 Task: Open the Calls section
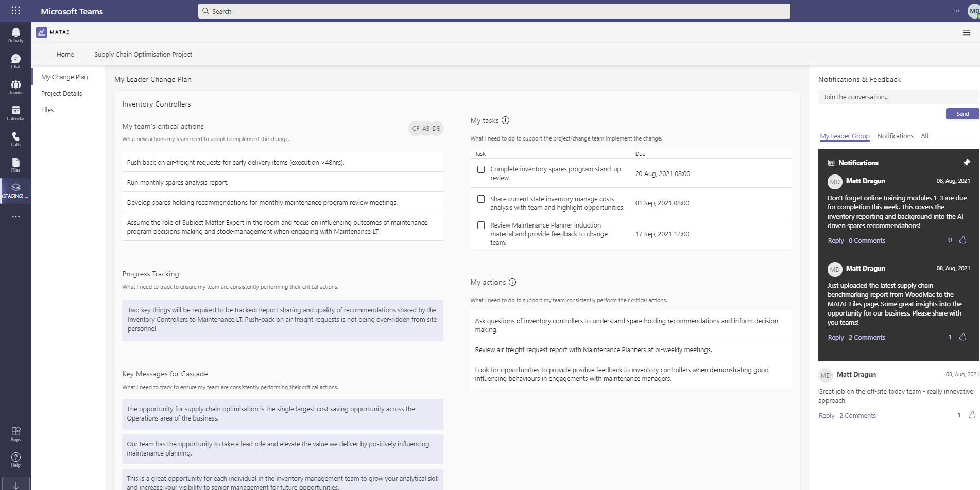[x=15, y=139]
